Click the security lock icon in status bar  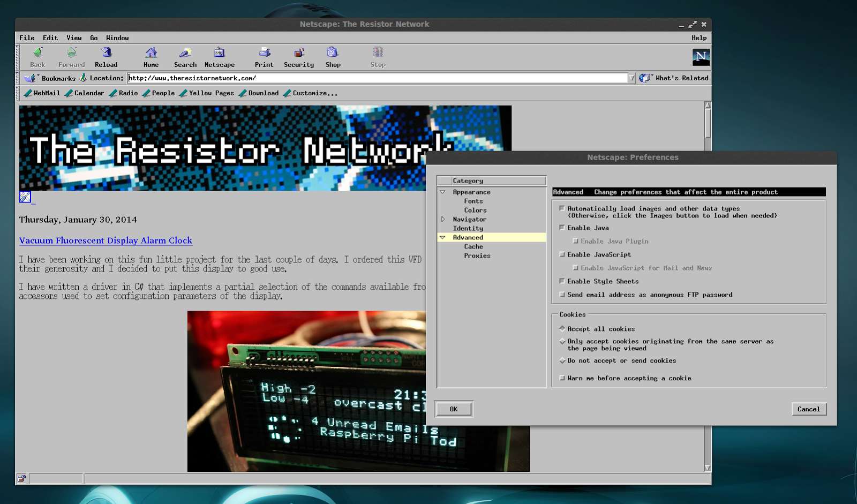pyautogui.click(x=21, y=478)
